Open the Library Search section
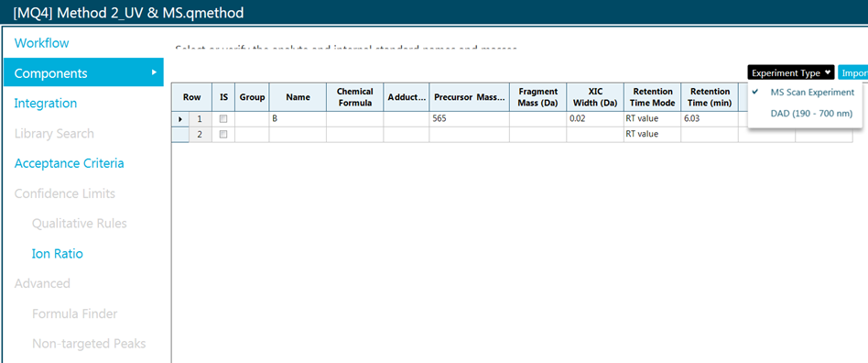Image resolution: width=868 pixels, height=363 pixels. (x=54, y=134)
